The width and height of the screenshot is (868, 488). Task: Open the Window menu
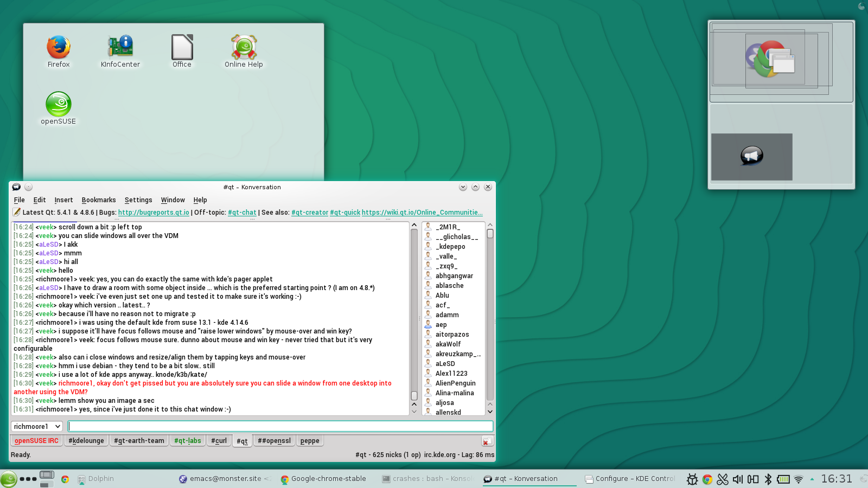point(173,200)
